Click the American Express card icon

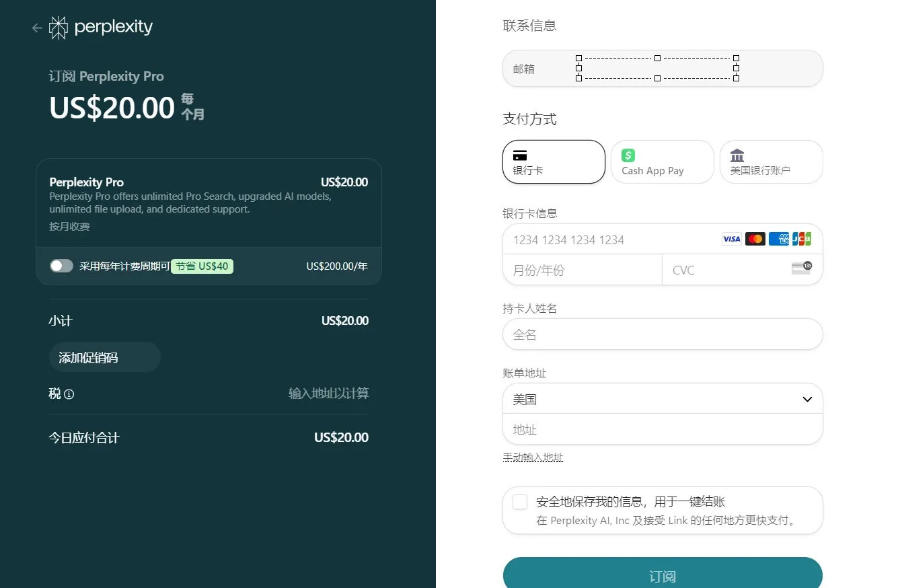click(778, 238)
